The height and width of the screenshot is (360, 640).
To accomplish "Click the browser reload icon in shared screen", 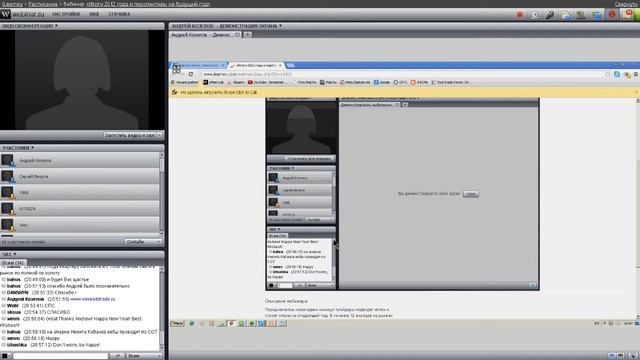I will pos(191,74).
